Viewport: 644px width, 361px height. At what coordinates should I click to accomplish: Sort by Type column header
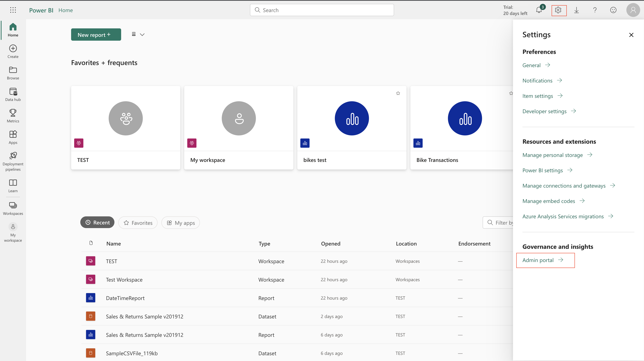click(x=264, y=244)
